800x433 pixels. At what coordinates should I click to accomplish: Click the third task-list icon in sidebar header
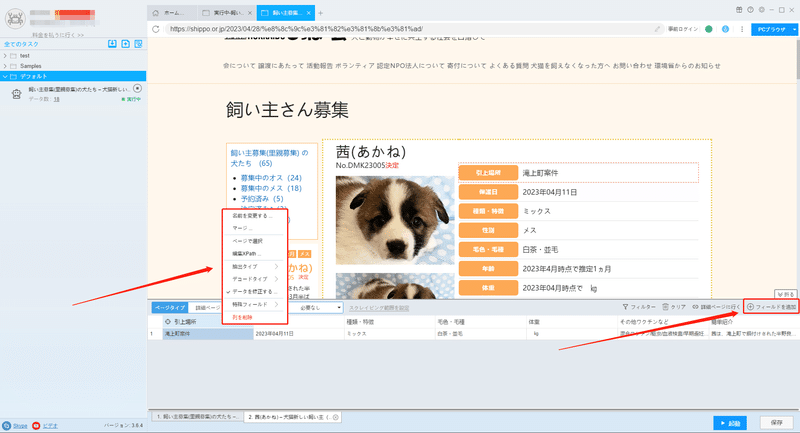click(x=138, y=44)
